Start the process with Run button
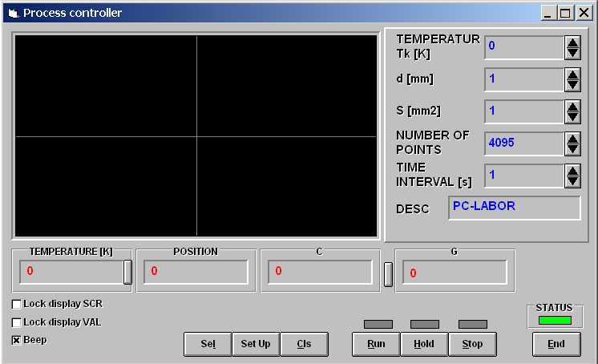 pyautogui.click(x=376, y=344)
